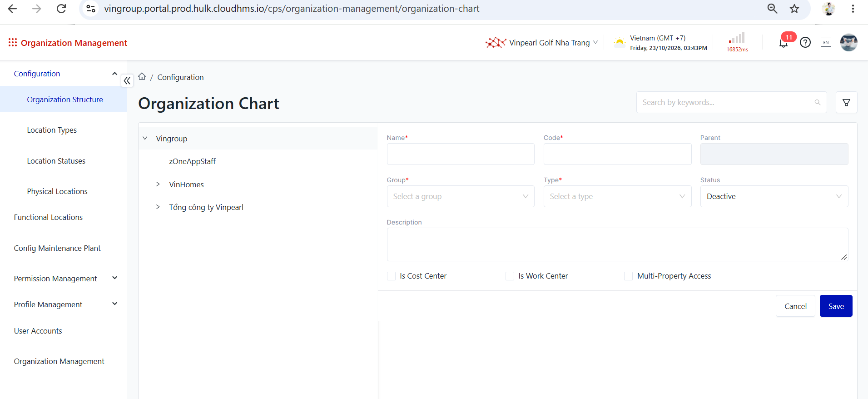Click into the Name input field
This screenshot has height=399, width=868.
(x=461, y=154)
